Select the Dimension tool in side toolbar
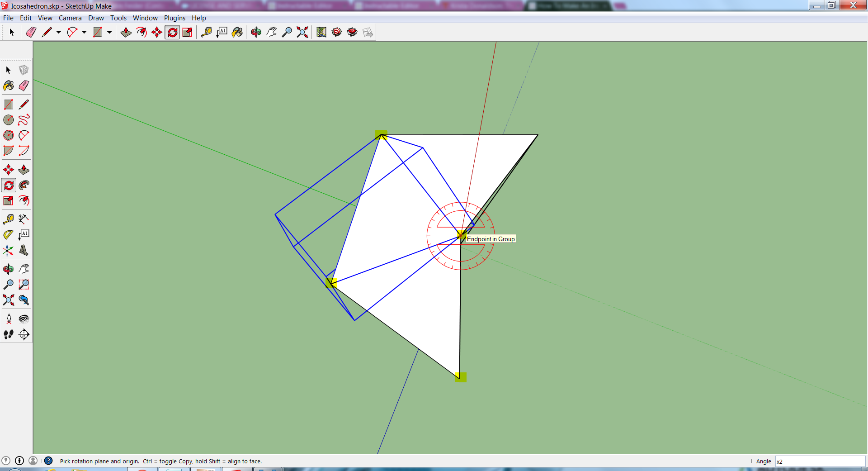 (24, 219)
